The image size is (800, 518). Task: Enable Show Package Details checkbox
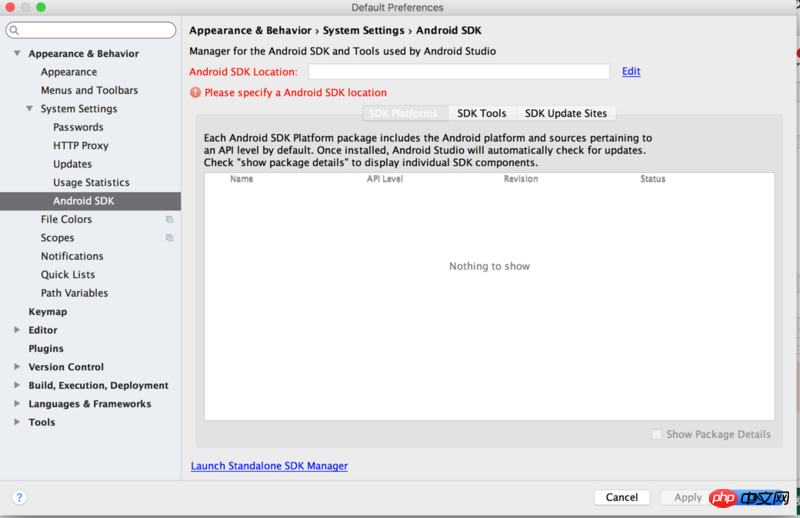657,434
